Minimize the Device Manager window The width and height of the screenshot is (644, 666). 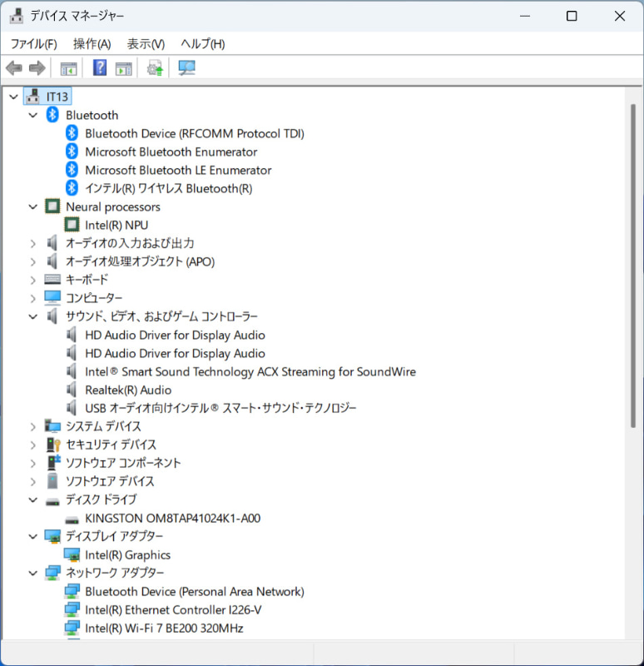click(x=525, y=16)
